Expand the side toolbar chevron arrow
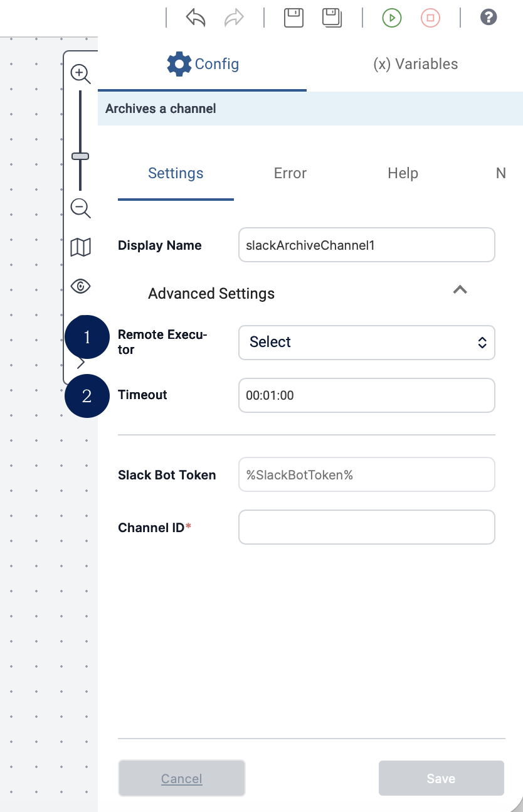The width and height of the screenshot is (523, 812). tap(80, 362)
